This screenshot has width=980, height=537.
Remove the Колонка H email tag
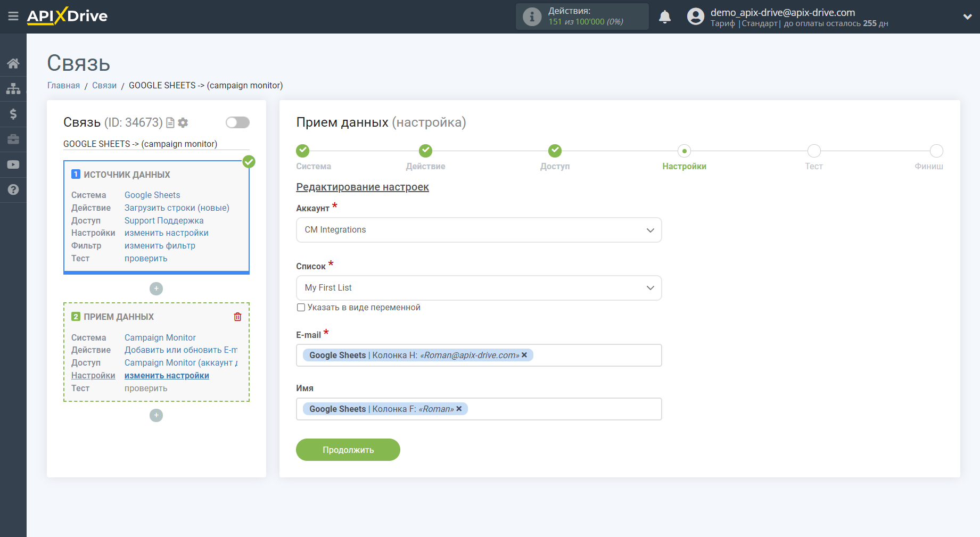(524, 355)
